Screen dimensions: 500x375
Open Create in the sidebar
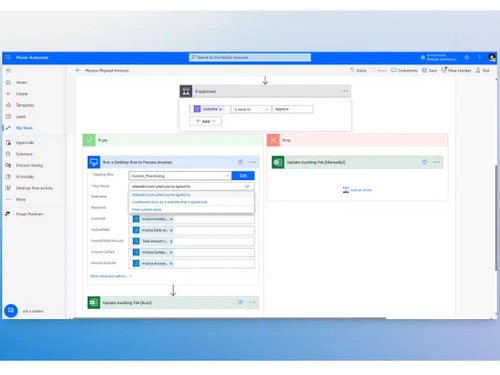coord(21,94)
